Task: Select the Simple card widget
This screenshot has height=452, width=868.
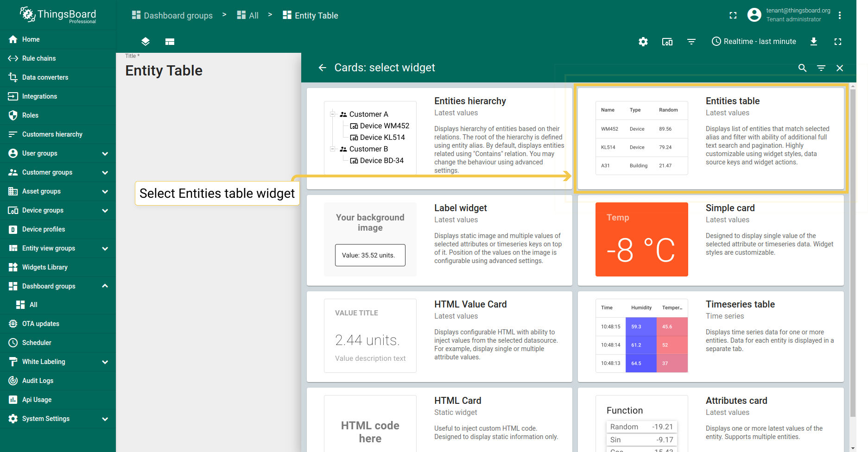Action: point(711,240)
